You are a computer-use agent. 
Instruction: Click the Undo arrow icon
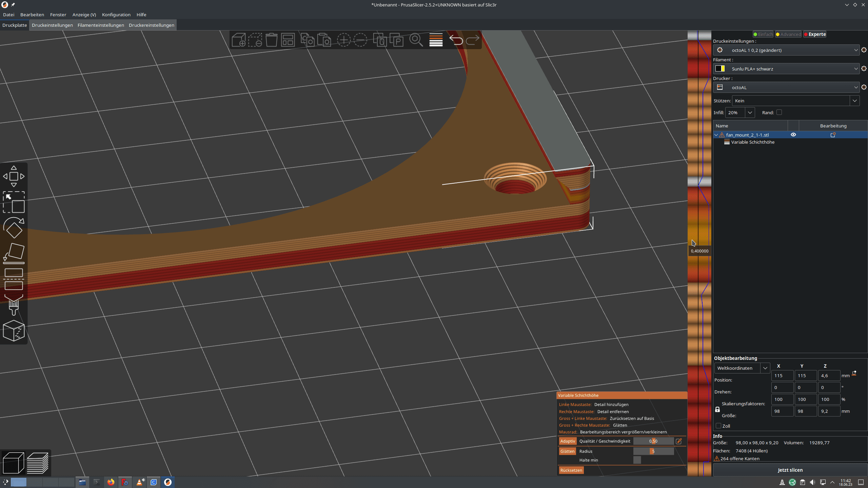click(456, 40)
